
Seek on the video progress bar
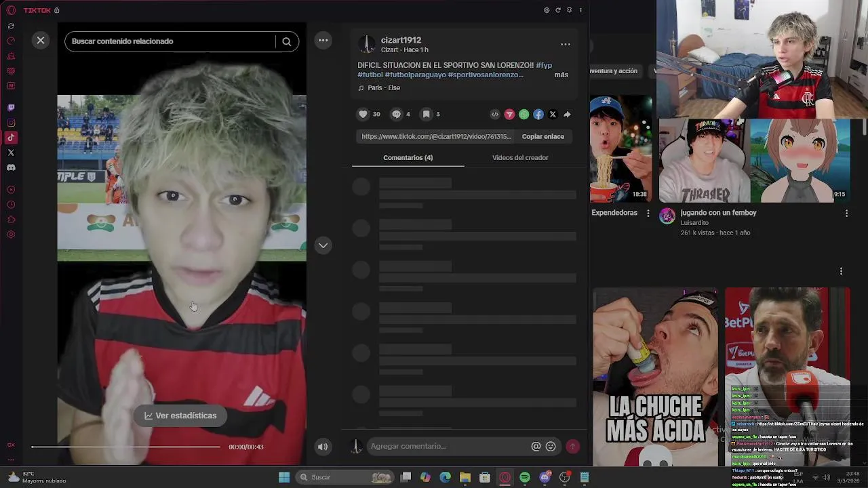coord(125,447)
